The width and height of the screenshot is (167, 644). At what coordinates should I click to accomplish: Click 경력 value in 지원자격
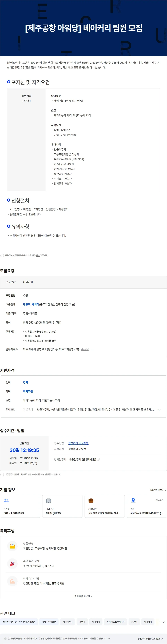(x=26, y=383)
